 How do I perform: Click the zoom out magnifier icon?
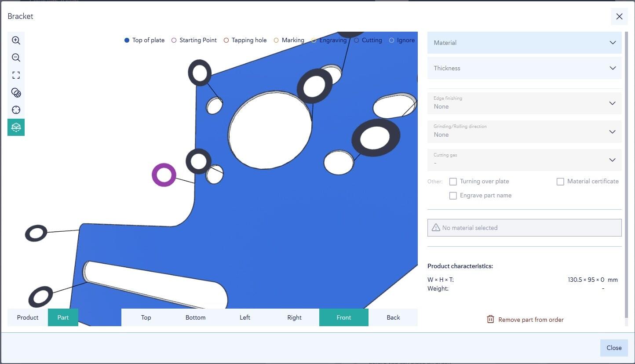[16, 58]
